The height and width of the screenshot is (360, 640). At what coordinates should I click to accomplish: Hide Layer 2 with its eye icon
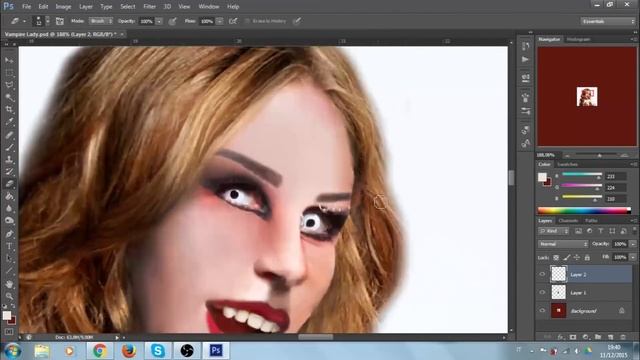[542, 274]
